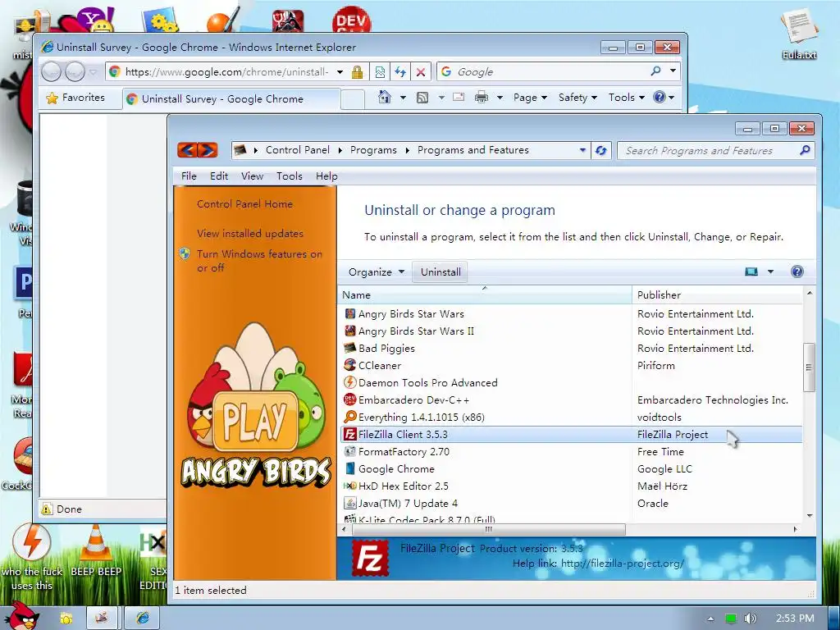This screenshot has width=840, height=630.
Task: Click the Back arrow in Programs and Features
Action: click(x=187, y=150)
